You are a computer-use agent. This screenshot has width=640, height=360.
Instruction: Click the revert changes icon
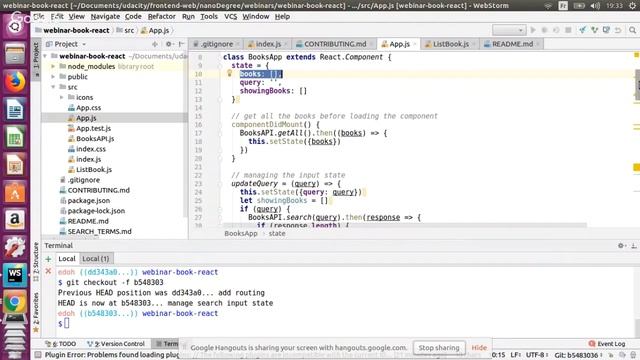(x=618, y=30)
